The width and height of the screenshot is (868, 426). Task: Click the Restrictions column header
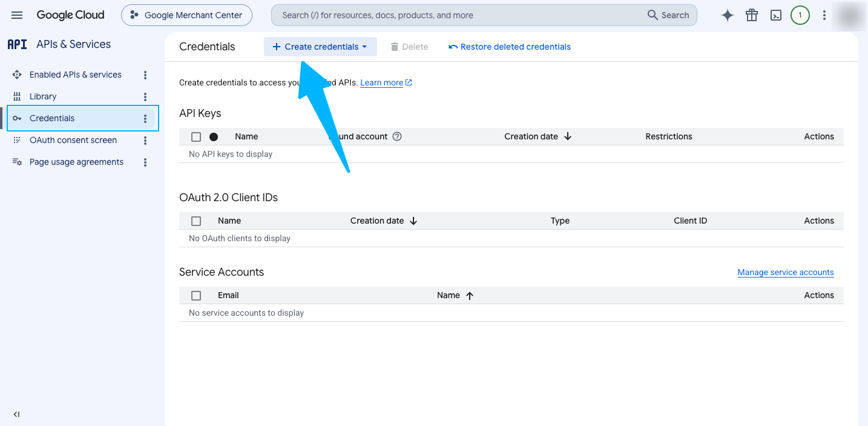669,136
